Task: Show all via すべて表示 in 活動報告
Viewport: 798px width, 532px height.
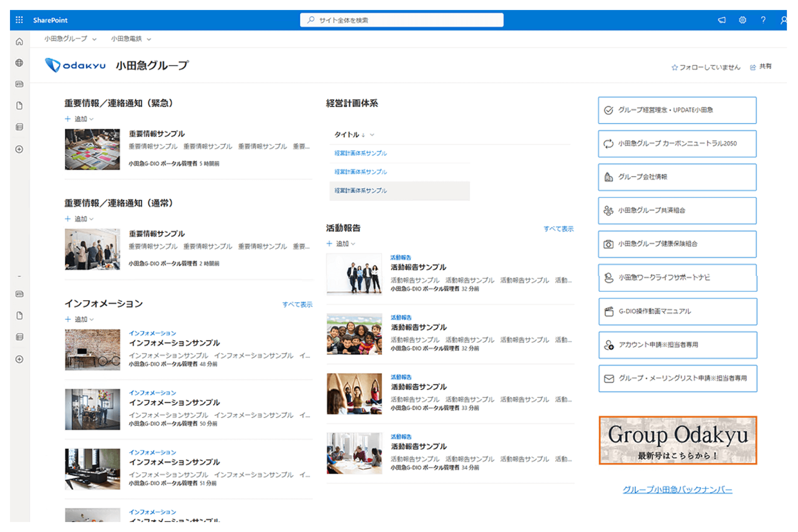Action: click(559, 229)
